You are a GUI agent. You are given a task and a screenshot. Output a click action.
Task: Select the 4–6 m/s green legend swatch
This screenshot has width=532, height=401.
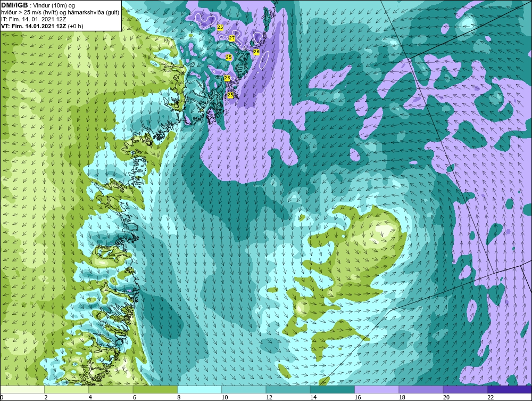111,389
